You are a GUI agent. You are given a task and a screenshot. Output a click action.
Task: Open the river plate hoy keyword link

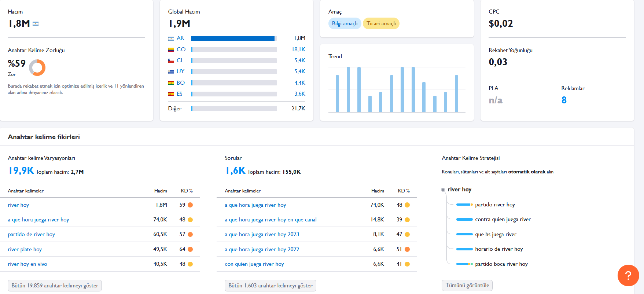click(x=25, y=249)
